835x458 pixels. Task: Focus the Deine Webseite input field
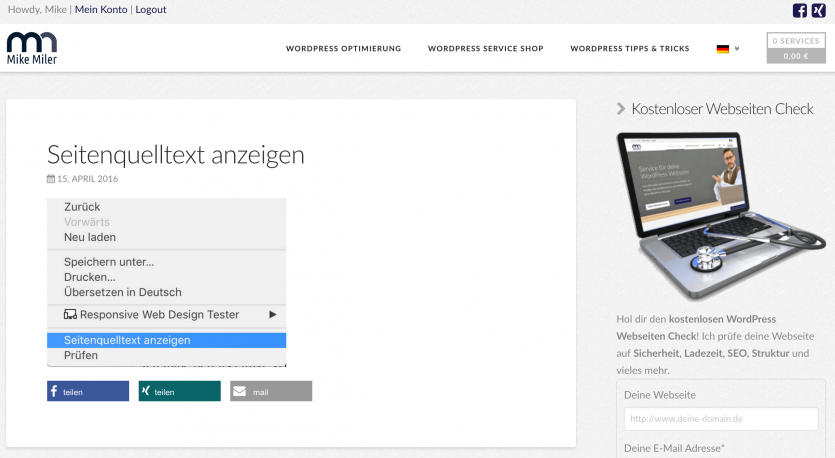tap(721, 419)
